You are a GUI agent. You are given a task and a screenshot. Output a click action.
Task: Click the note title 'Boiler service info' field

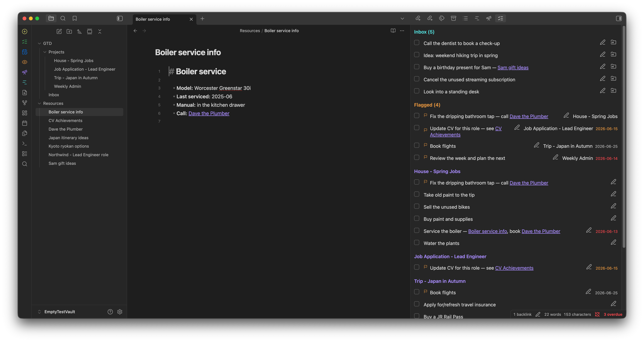tap(188, 52)
